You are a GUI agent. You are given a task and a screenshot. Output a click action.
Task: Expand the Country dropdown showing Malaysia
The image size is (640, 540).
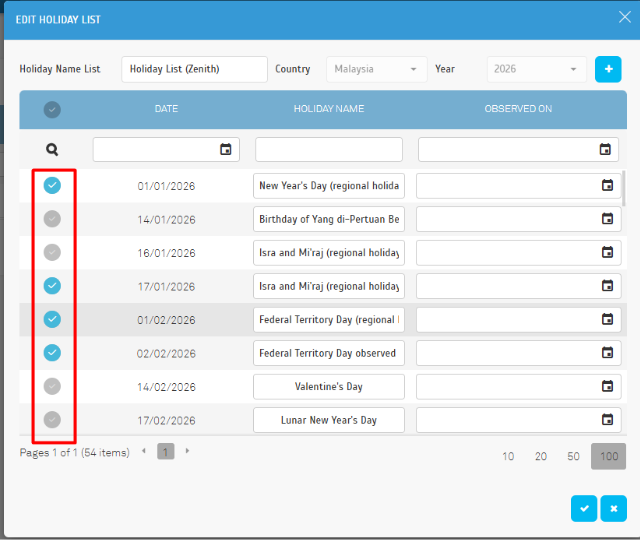(376, 69)
